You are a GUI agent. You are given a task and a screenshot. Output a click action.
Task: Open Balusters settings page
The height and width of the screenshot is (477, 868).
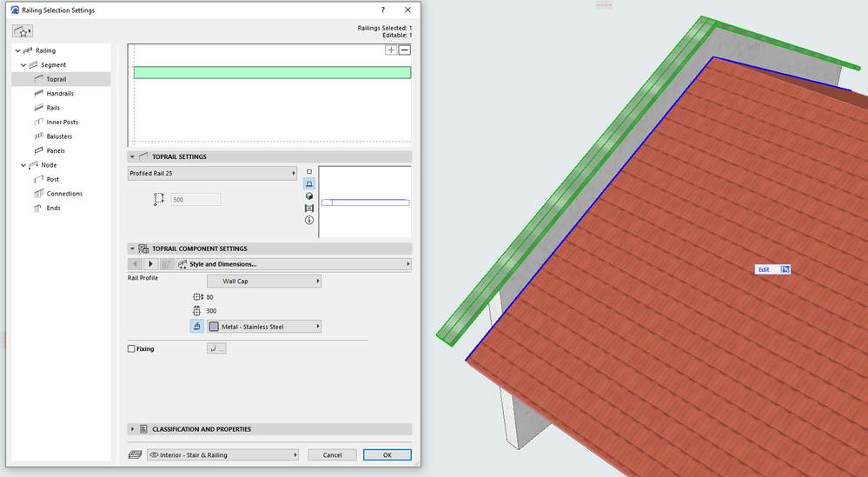point(59,136)
